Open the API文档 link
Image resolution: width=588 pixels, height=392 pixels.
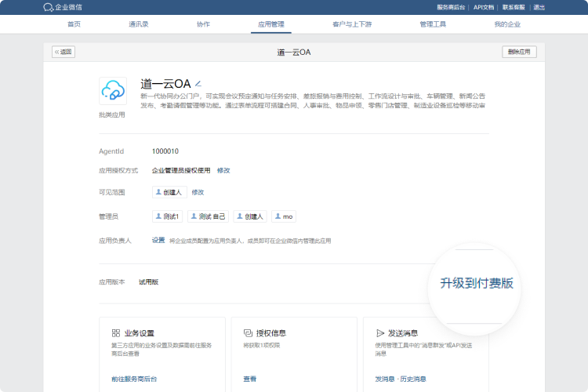point(484,7)
